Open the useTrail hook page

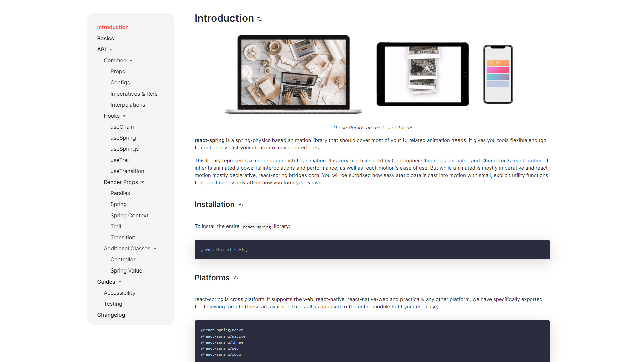tap(120, 160)
